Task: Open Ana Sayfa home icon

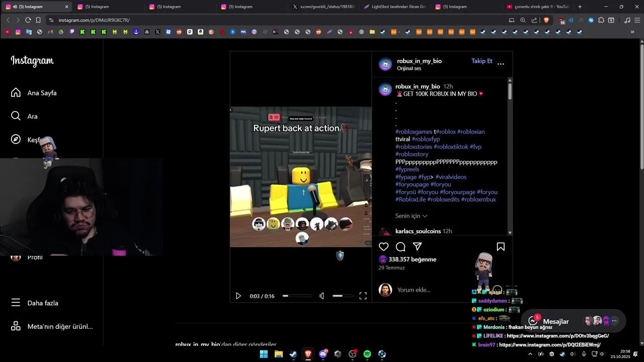Action: click(16, 93)
